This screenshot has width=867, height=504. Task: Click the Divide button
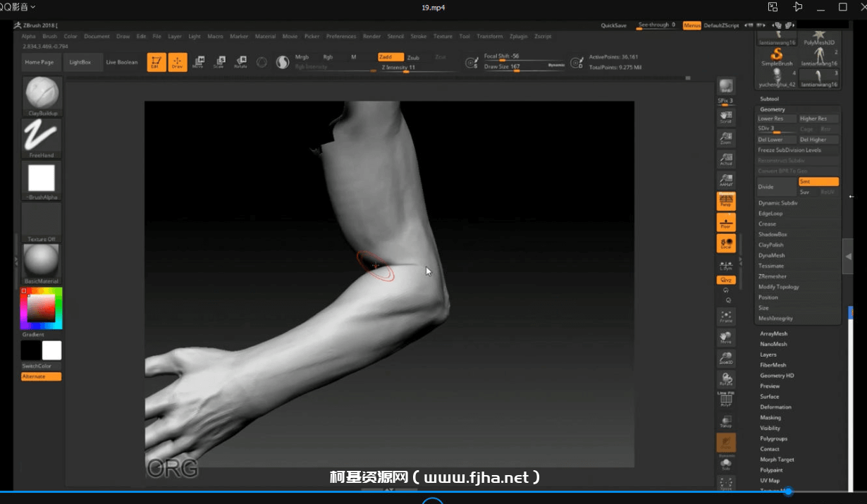[x=777, y=187]
